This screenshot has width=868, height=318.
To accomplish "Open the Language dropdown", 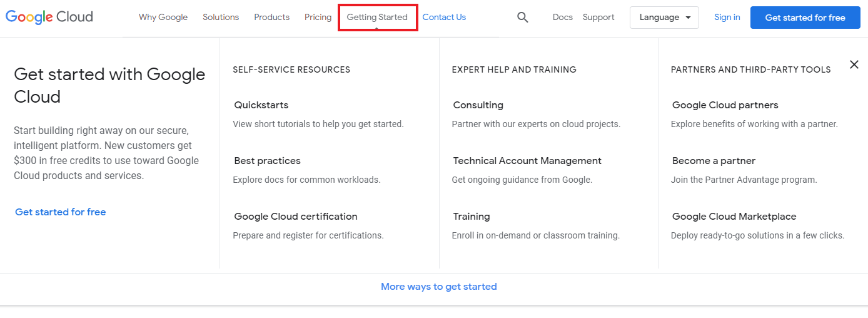I will click(664, 18).
